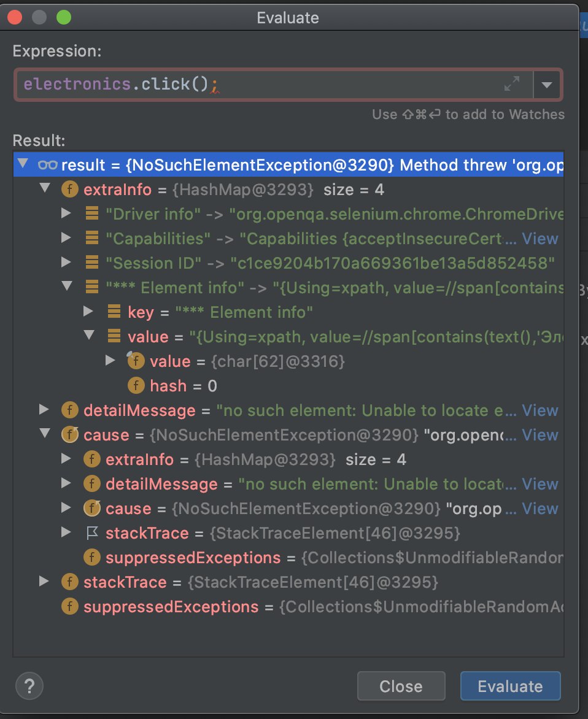The height and width of the screenshot is (719, 588).
Task: Open View link for Capabilities value
Action: (x=540, y=239)
